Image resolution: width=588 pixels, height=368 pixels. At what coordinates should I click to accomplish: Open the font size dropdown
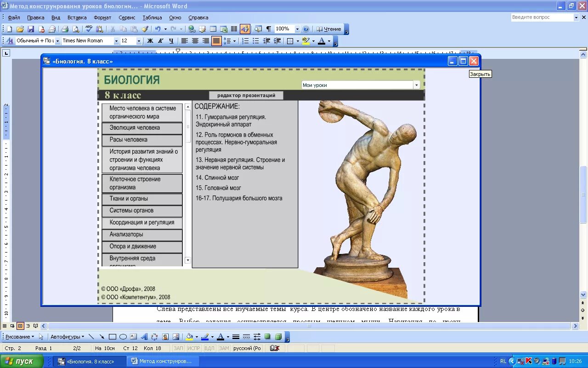(138, 41)
